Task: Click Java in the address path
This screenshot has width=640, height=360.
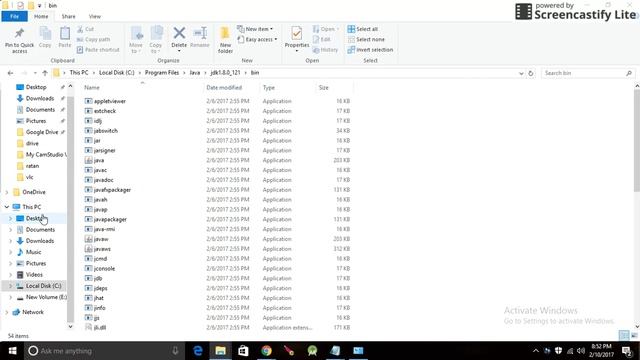Action: click(195, 73)
